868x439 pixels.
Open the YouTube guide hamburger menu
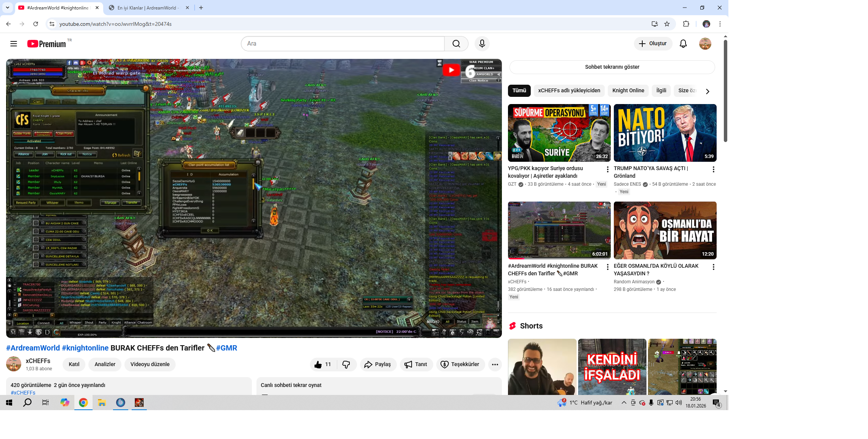pyautogui.click(x=14, y=44)
